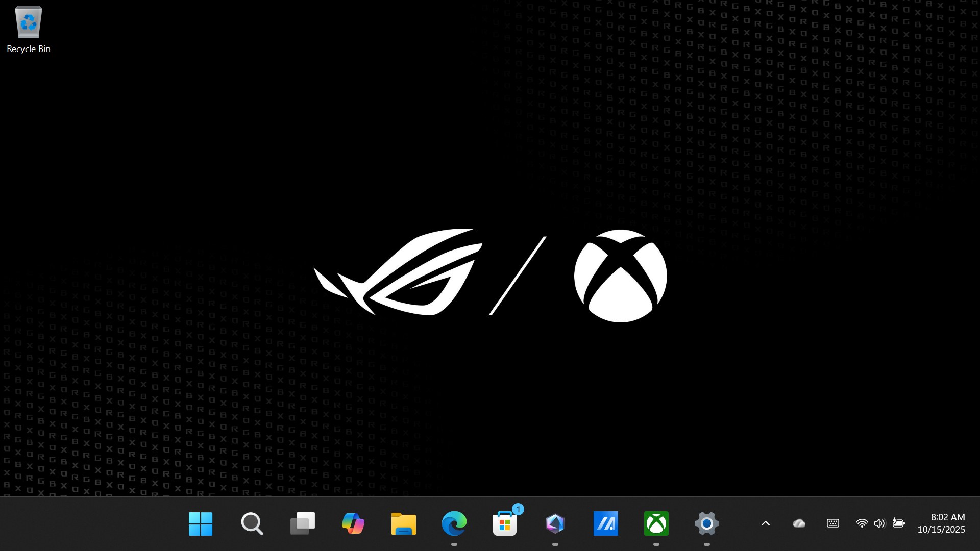Open the Armoury Crate prism icon

point(555,523)
